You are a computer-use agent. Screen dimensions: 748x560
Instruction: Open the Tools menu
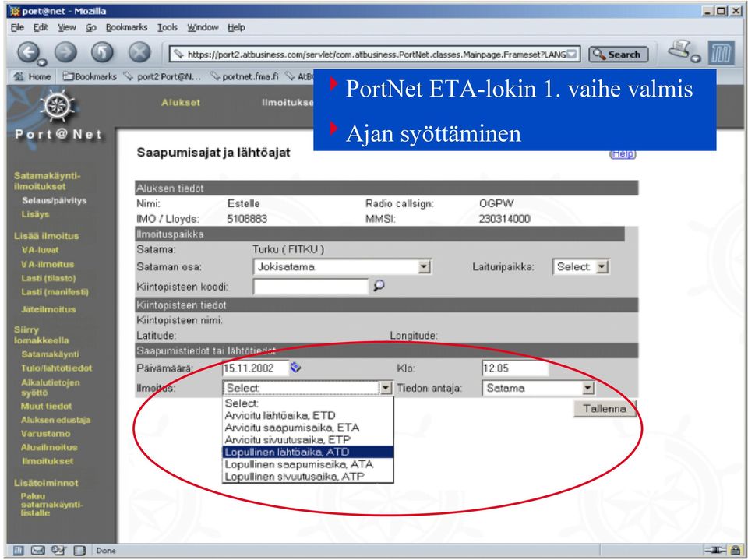[168, 27]
